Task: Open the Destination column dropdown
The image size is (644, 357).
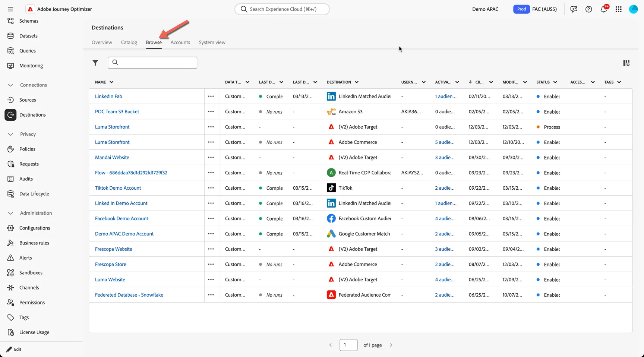Action: 357,82
